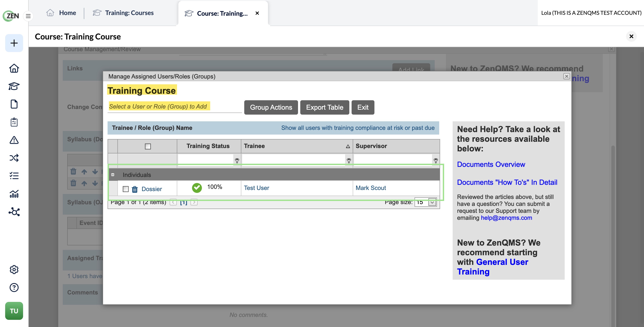Open the clipboard checklist sidebar icon
Image resolution: width=644 pixels, height=327 pixels.
(14, 122)
